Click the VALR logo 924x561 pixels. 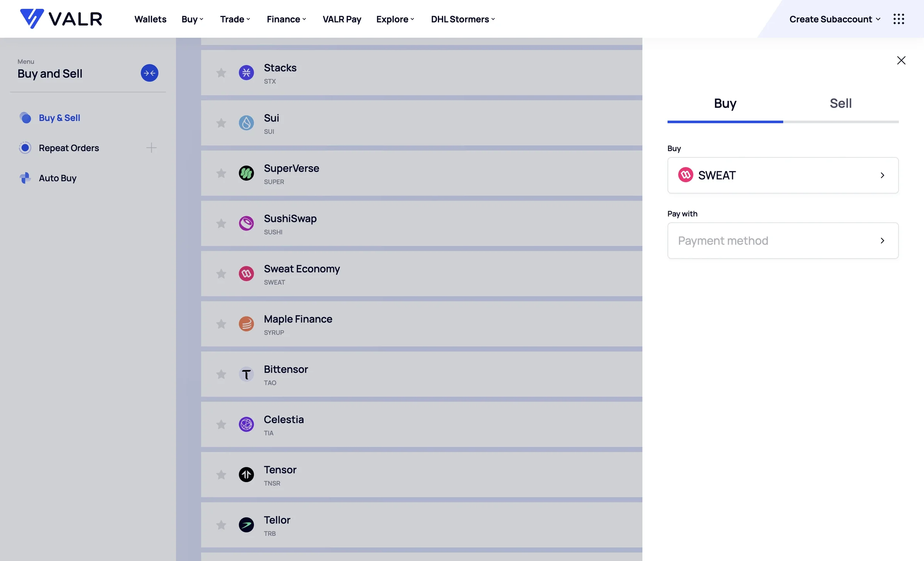61,19
